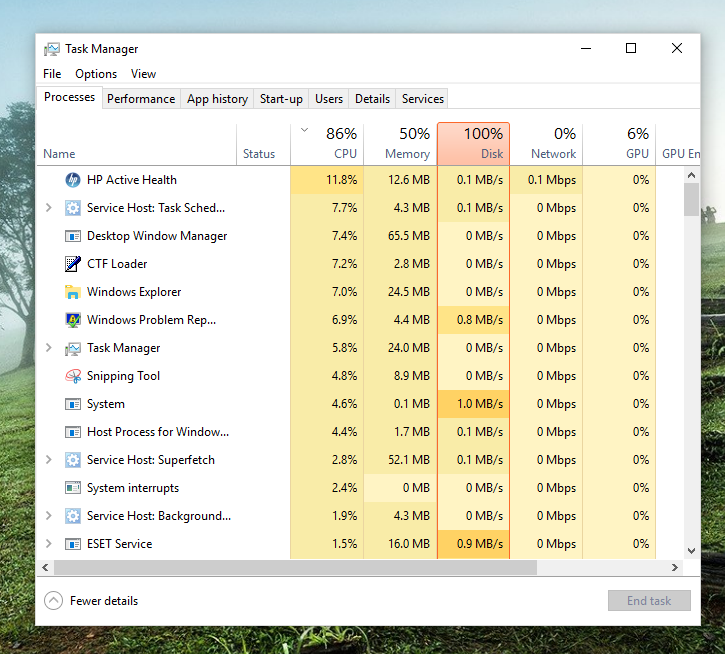725x654 pixels.
Task: Select the Processes tab
Action: coord(69,97)
